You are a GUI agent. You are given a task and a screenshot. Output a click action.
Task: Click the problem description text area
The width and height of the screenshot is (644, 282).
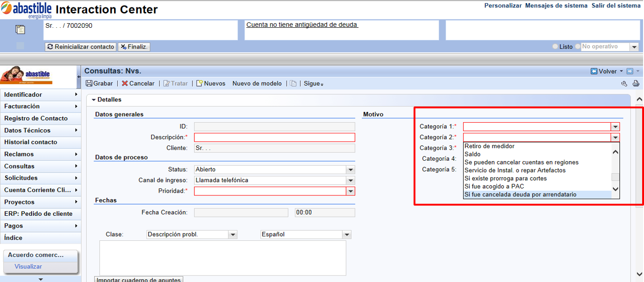click(x=223, y=258)
